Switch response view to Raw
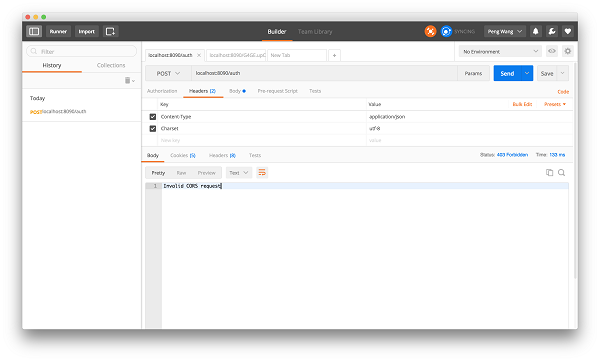The height and width of the screenshot is (361, 600). tap(181, 173)
